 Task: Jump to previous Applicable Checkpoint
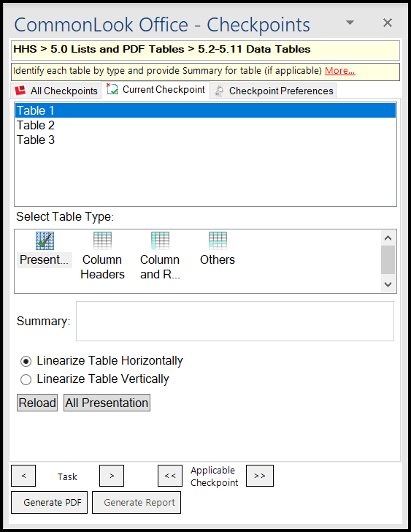click(170, 476)
